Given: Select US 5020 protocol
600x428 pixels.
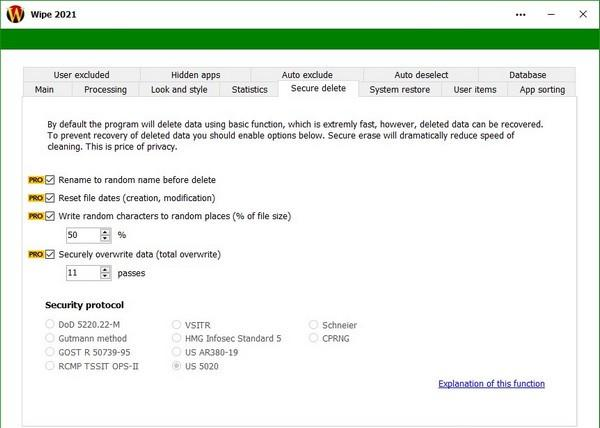Looking at the screenshot, I should (x=176, y=366).
